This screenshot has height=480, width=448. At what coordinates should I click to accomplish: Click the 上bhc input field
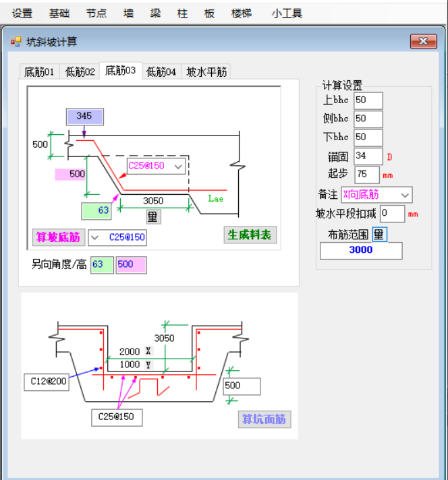point(368,100)
